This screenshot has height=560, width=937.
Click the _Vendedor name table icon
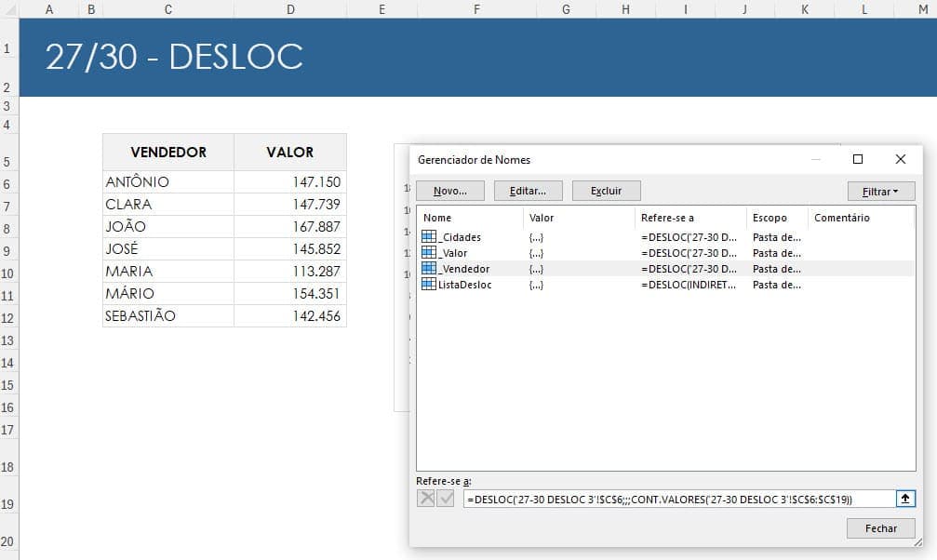click(428, 269)
